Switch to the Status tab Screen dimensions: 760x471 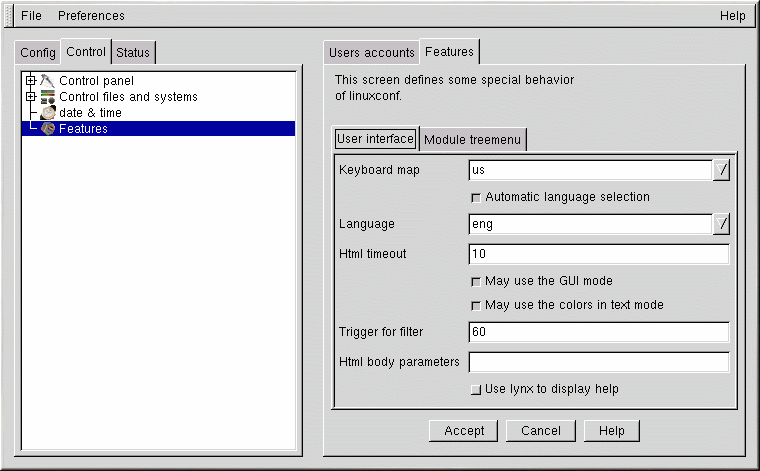(x=133, y=52)
